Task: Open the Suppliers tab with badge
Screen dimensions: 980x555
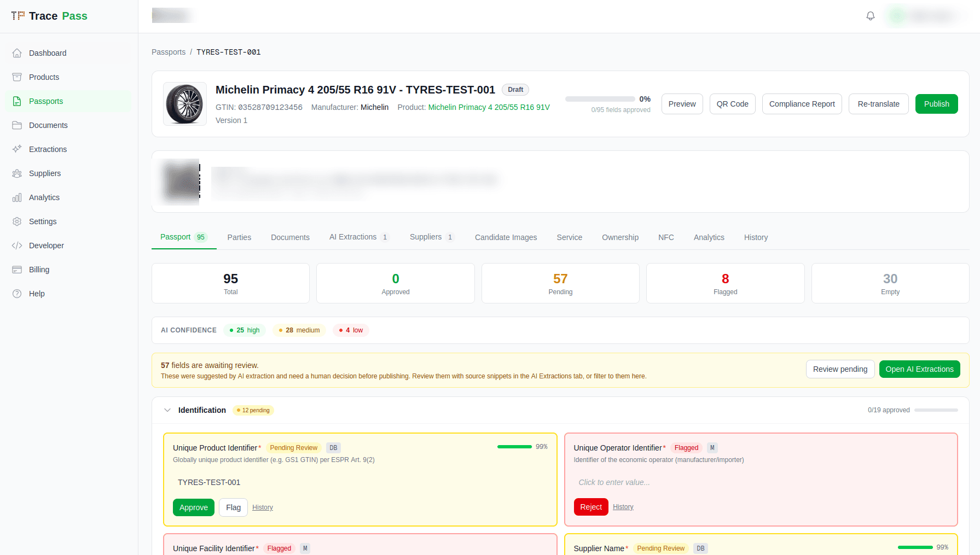Action: tap(432, 237)
